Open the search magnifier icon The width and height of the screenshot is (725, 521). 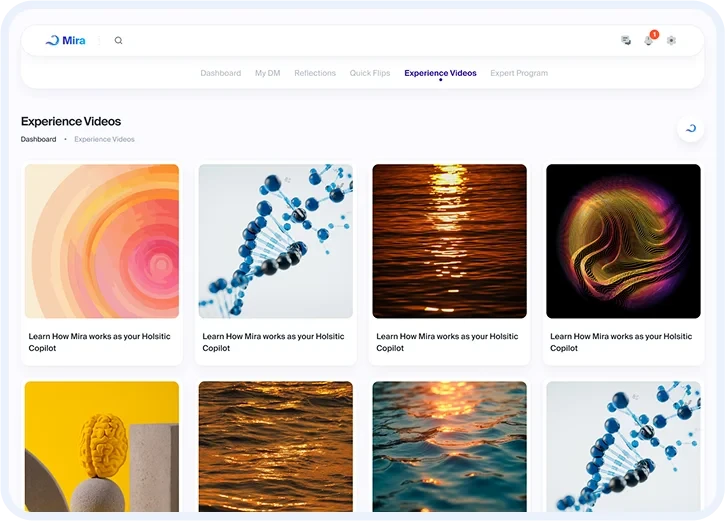point(118,41)
